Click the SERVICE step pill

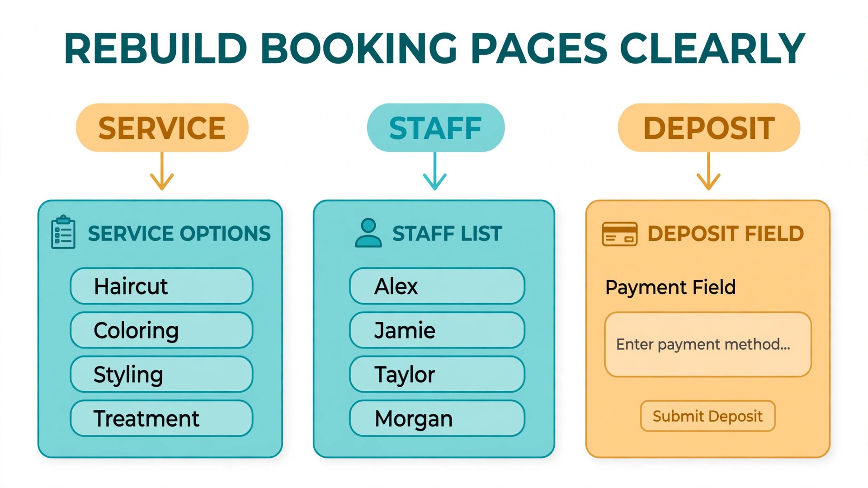[162, 128]
